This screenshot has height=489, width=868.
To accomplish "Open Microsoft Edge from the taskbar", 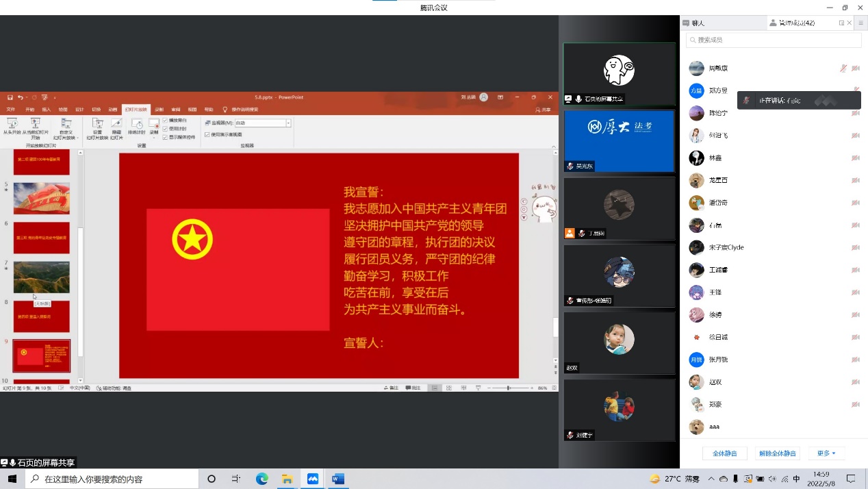I will pos(261,479).
